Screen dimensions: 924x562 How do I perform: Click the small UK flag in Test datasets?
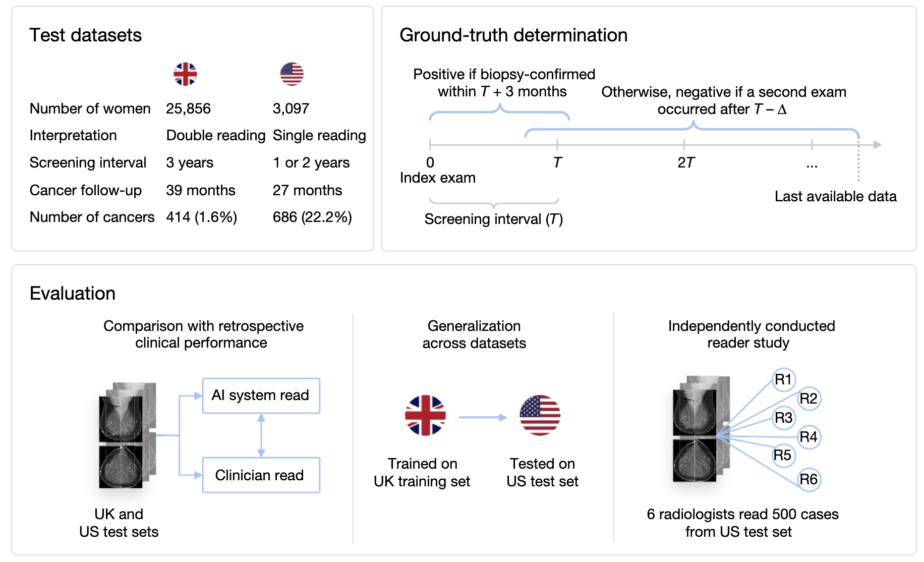tap(185, 74)
